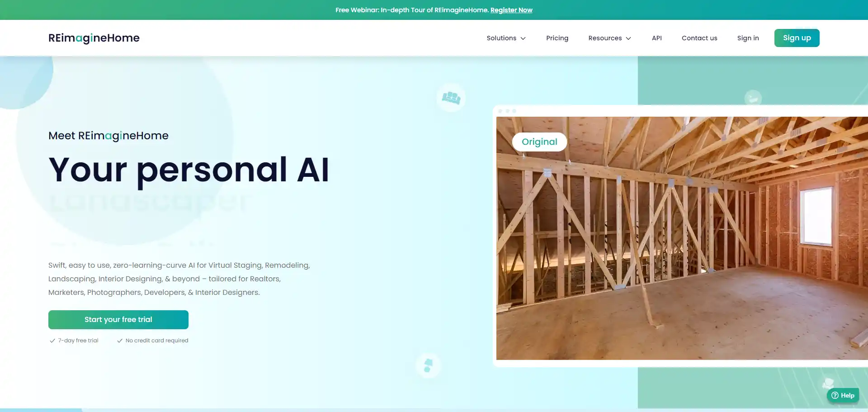The image size is (868, 412).
Task: Click the attic framing preview image
Action: 682,238
